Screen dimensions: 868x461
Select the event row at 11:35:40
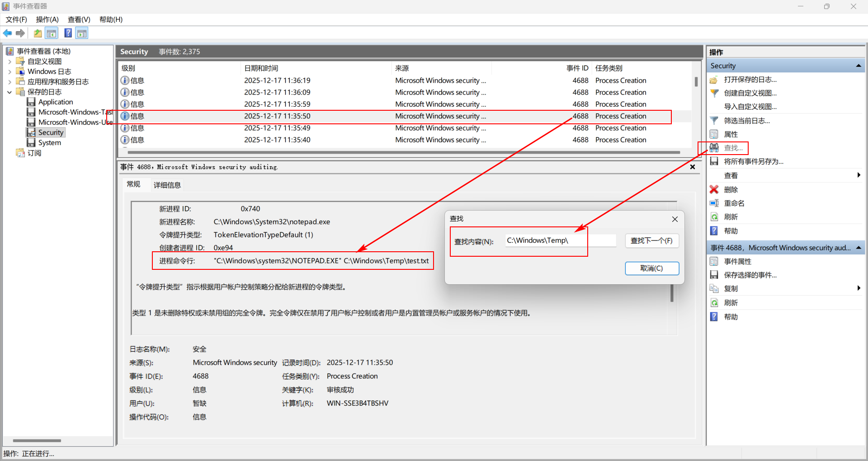point(405,140)
